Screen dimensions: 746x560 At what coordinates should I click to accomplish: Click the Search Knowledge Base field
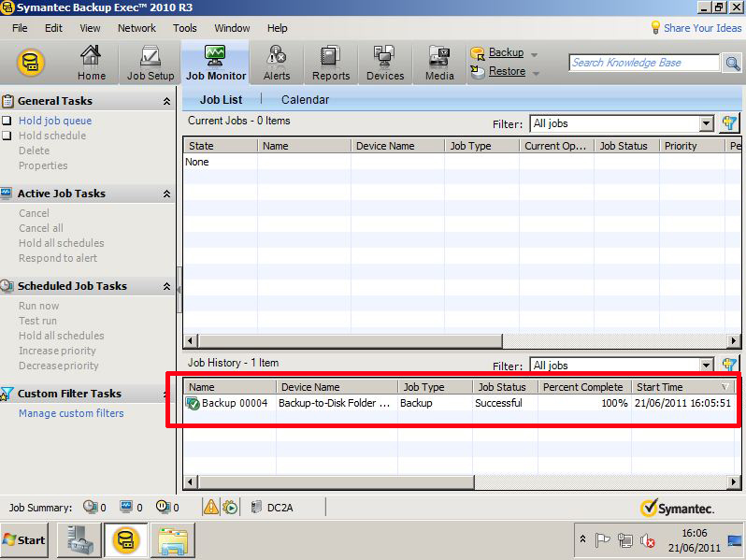click(x=644, y=63)
